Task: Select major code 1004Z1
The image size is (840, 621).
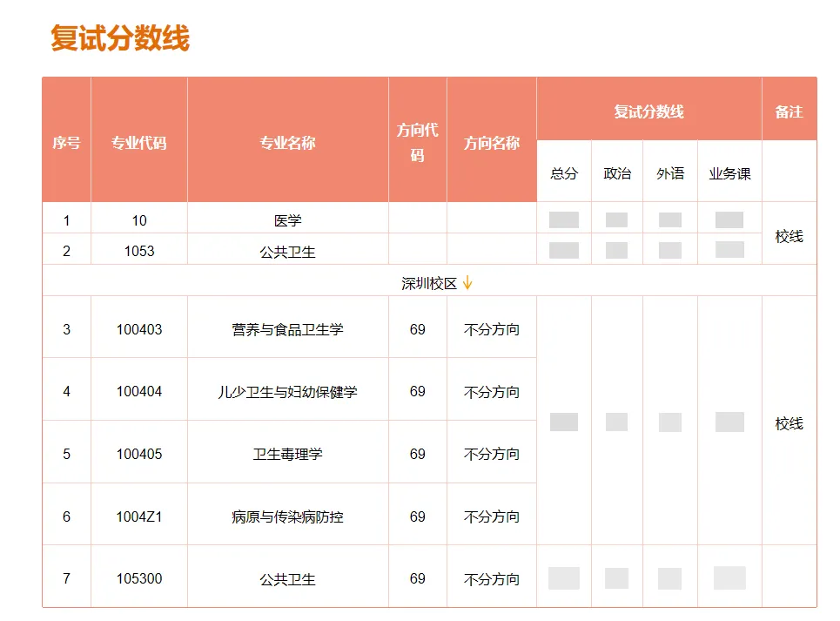Action: [139, 516]
